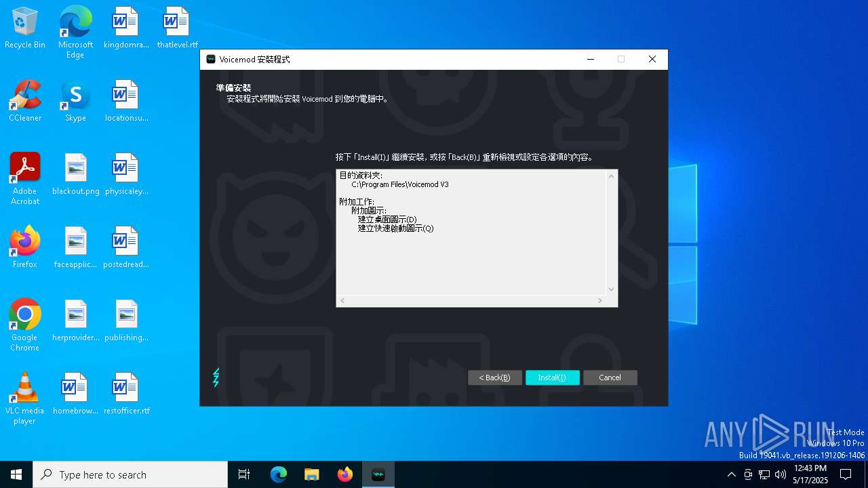
Task: Select faceapplic... image file
Action: pyautogui.click(x=75, y=247)
